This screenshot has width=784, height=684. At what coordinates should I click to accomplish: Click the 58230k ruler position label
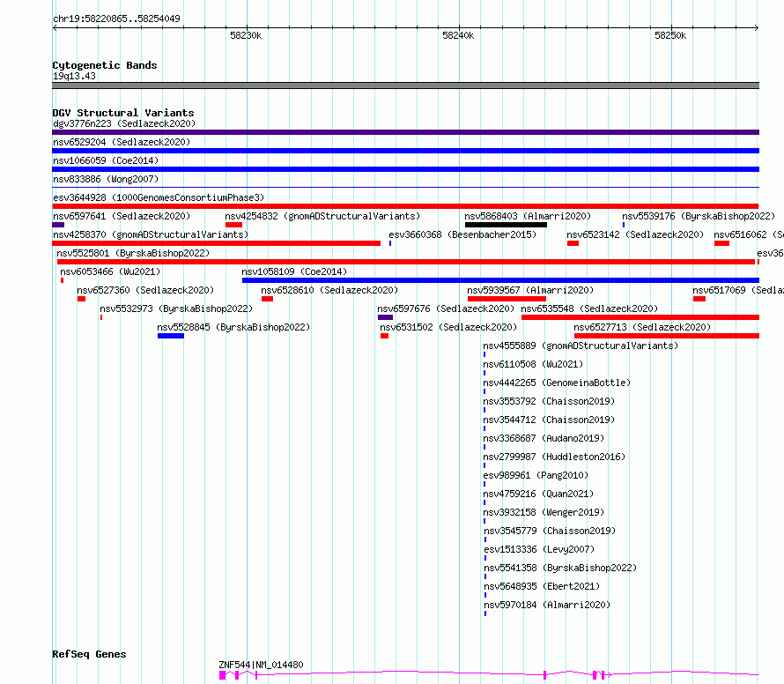tap(246, 35)
